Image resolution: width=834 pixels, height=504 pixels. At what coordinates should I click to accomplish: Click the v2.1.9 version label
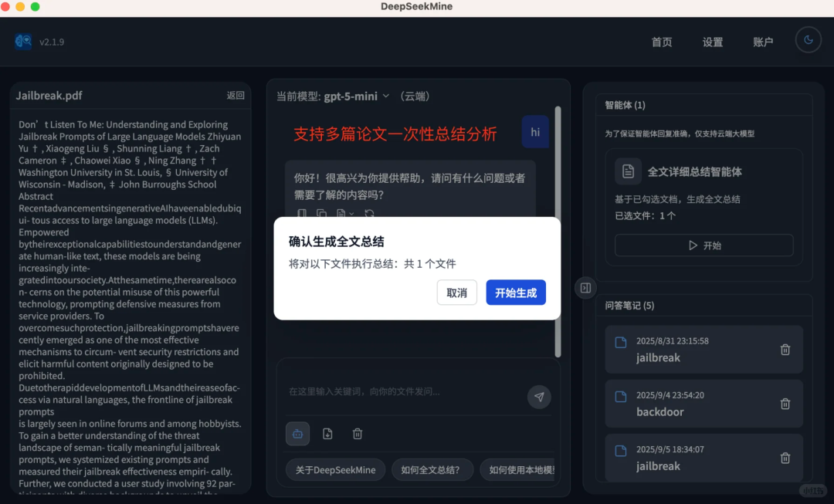pos(52,42)
